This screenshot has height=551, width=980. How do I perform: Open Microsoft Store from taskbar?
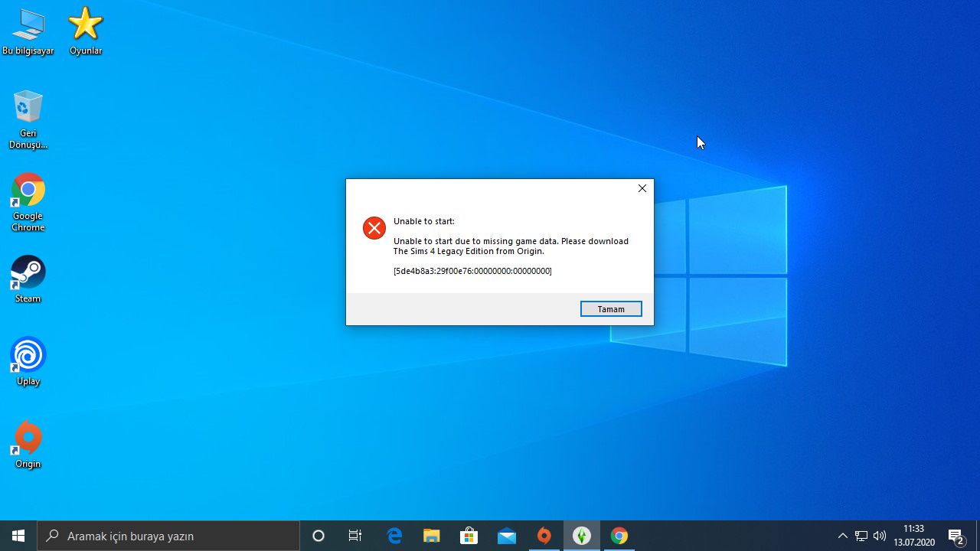point(469,536)
